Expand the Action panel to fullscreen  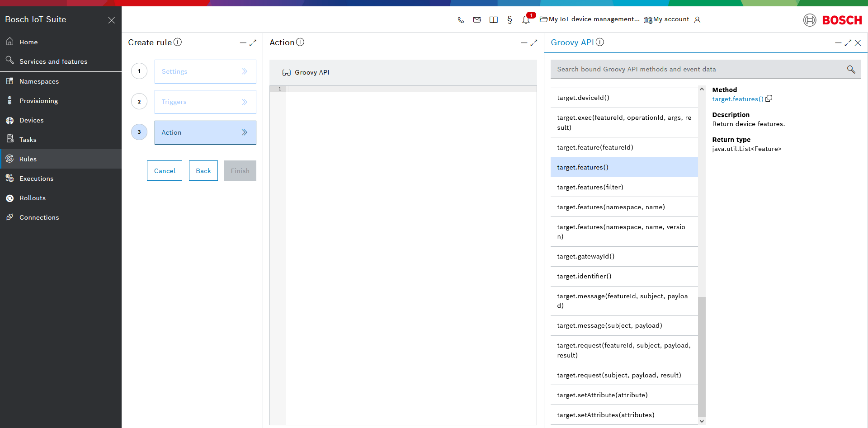point(534,43)
